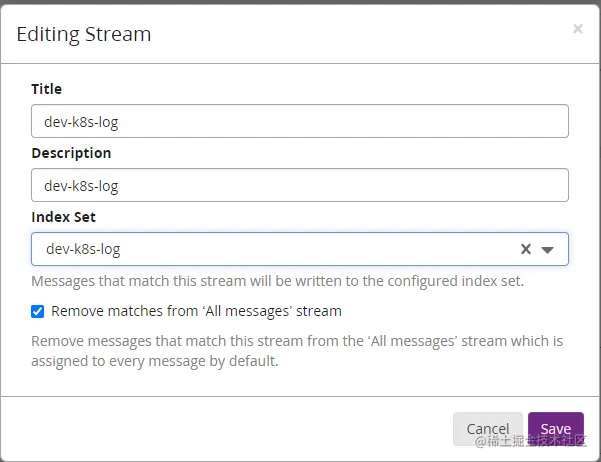Image resolution: width=601 pixels, height=462 pixels.
Task: Open the Index Set combo box
Action: click(300, 249)
